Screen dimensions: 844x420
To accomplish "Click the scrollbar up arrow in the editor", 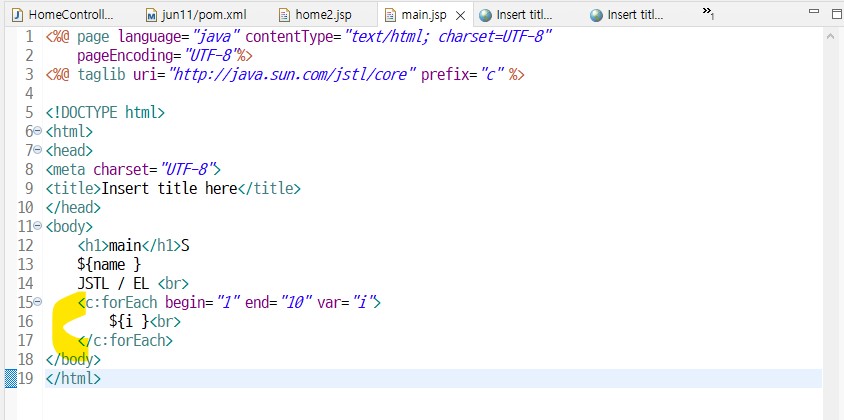I will [x=831, y=36].
